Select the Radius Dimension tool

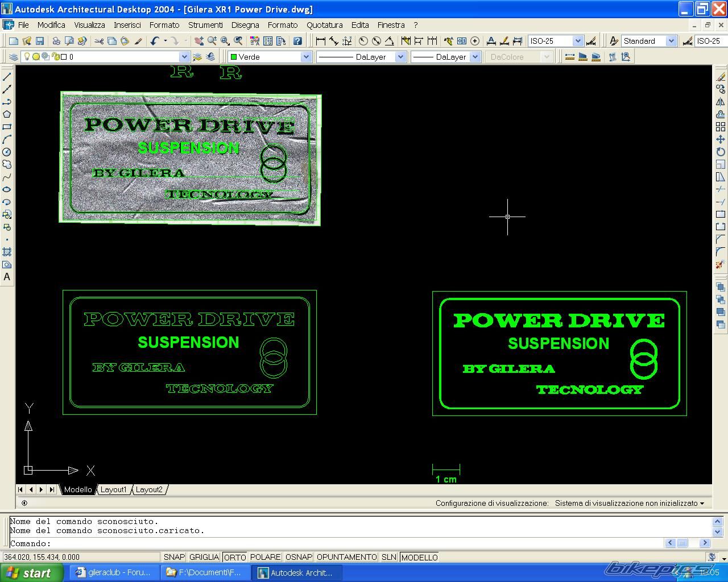tap(363, 41)
